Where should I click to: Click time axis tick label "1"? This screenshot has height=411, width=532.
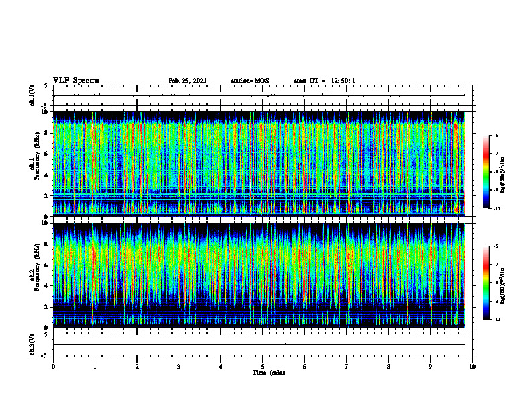tap(95, 367)
